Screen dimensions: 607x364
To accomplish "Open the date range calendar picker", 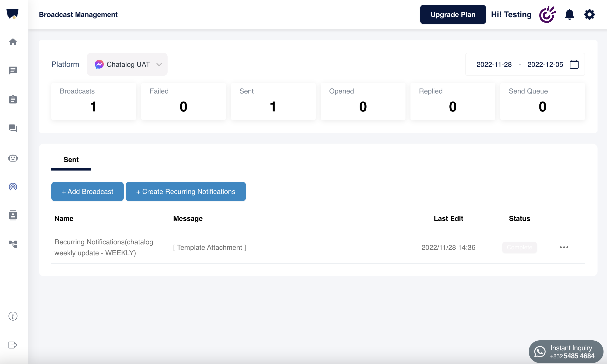I will (574, 64).
